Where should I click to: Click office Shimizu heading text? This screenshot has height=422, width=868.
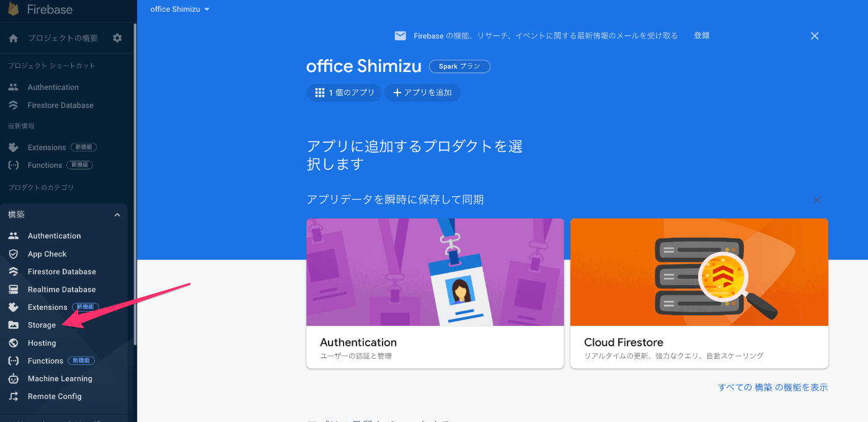click(364, 66)
